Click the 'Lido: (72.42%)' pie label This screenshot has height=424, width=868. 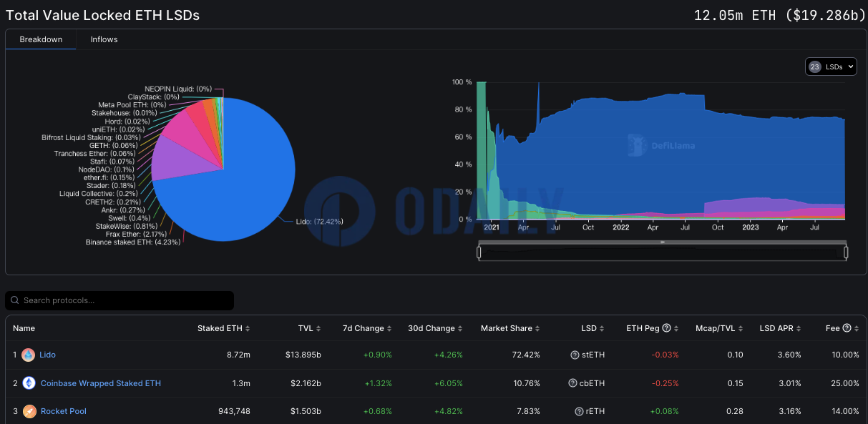(x=320, y=222)
